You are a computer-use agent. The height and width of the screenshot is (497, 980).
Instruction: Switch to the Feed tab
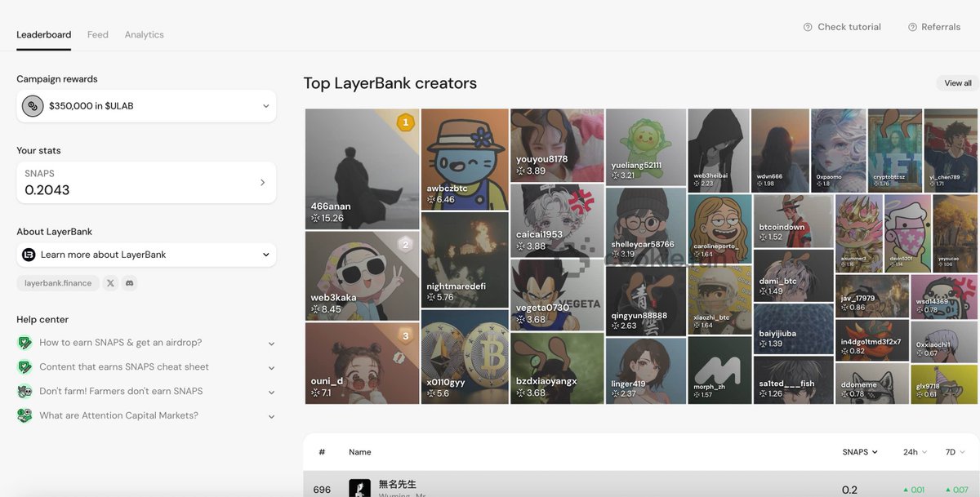click(x=98, y=35)
